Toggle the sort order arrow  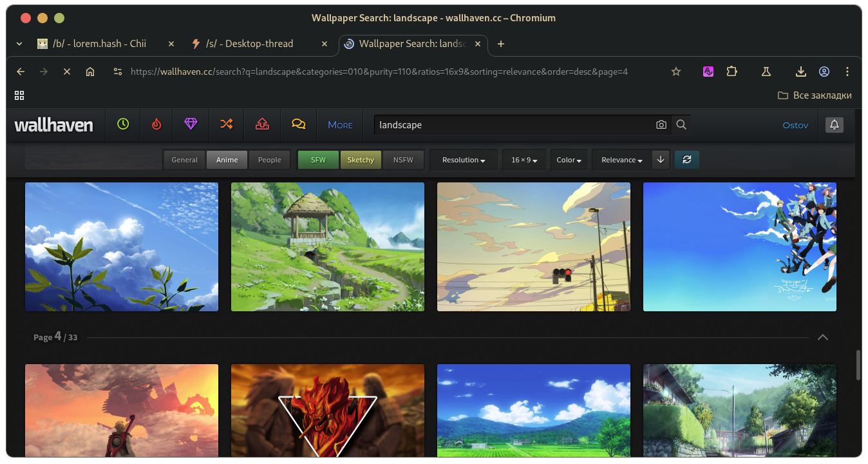coord(660,160)
